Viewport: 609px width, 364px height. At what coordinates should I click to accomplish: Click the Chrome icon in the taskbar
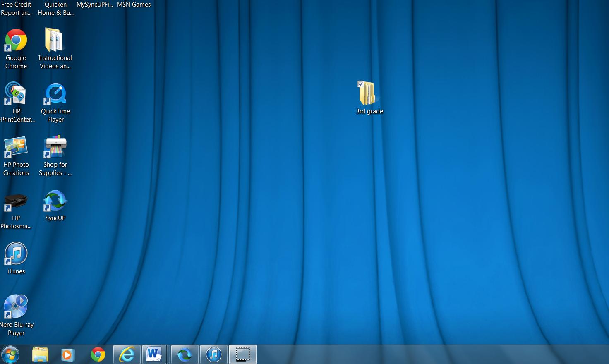(98, 354)
